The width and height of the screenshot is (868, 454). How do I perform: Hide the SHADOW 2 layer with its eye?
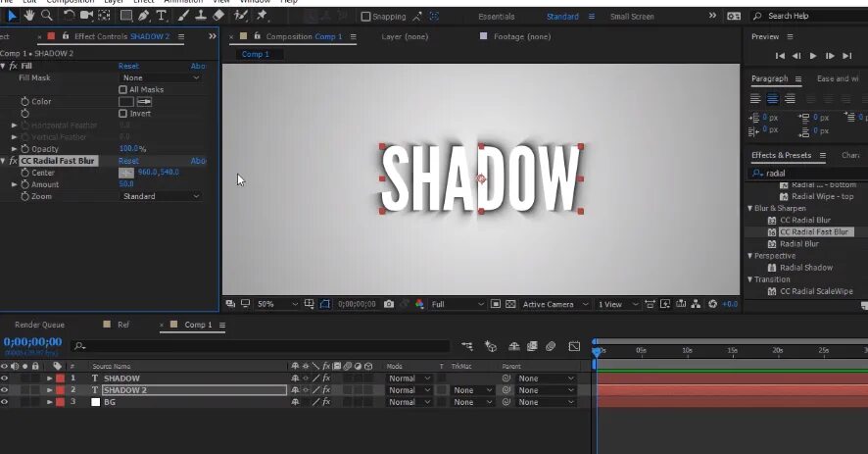pyautogui.click(x=5, y=389)
